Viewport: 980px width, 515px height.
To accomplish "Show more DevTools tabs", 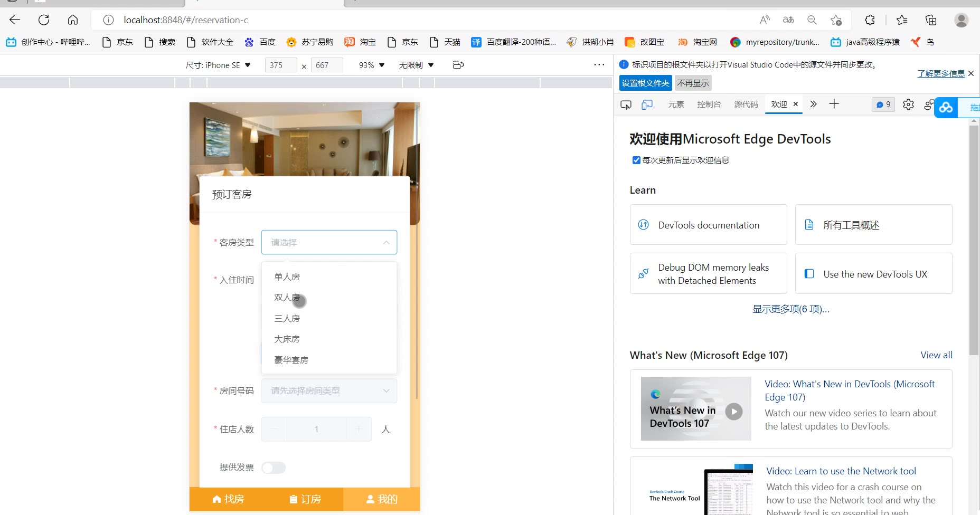I will coord(813,104).
